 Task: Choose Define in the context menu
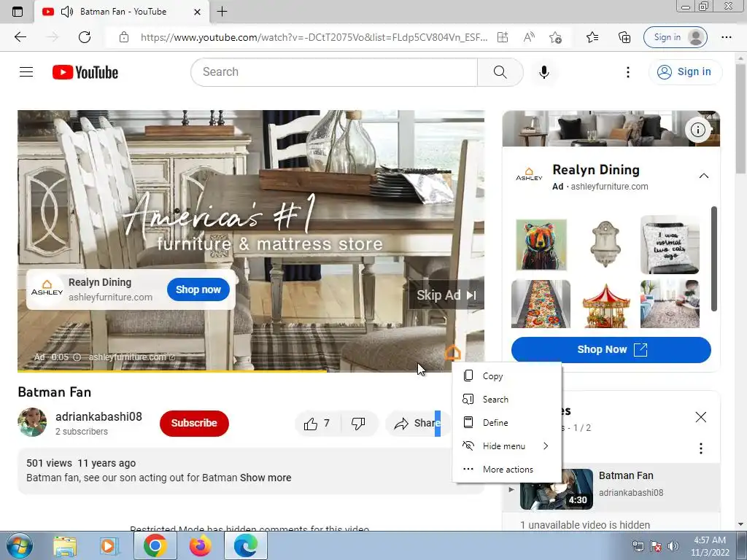[507, 422]
